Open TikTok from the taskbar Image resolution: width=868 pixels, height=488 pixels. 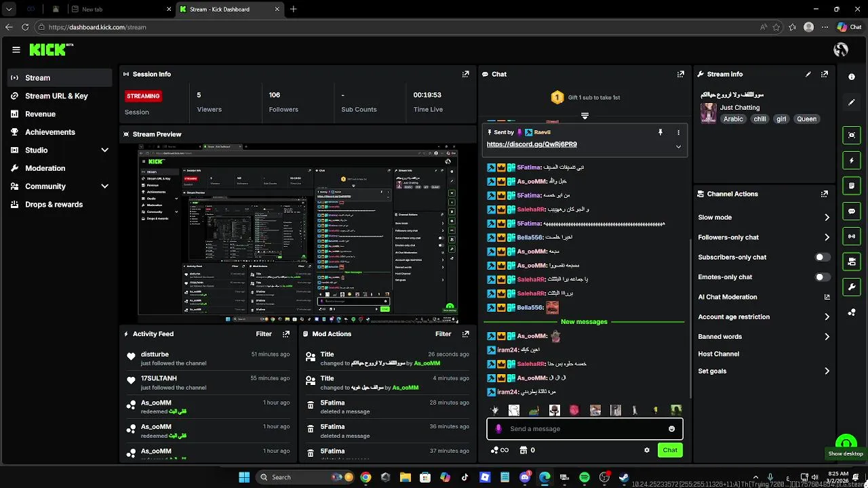(x=465, y=477)
